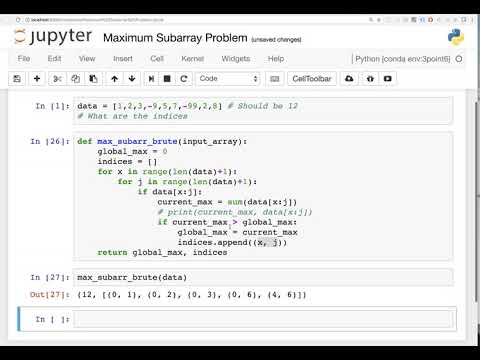Open the cell type Code dropdown
Viewport: 480px width, 360px height.
(x=228, y=79)
